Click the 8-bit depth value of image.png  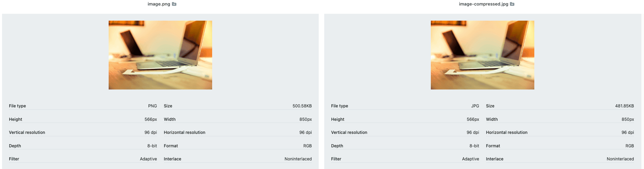[x=152, y=146]
